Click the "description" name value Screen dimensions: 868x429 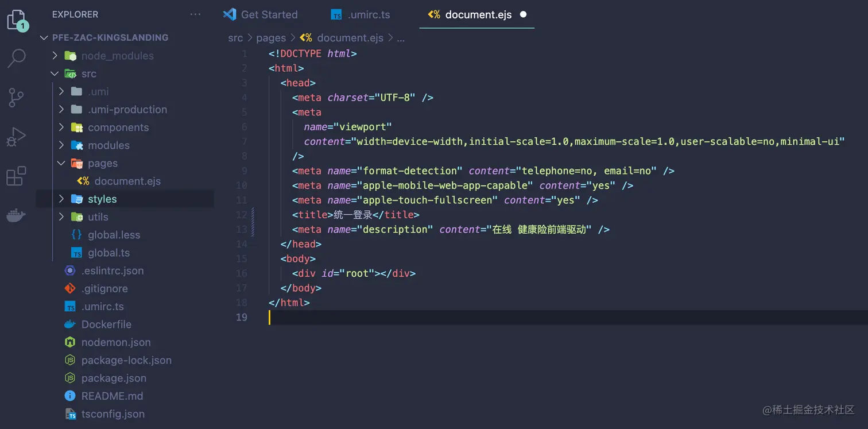(395, 229)
